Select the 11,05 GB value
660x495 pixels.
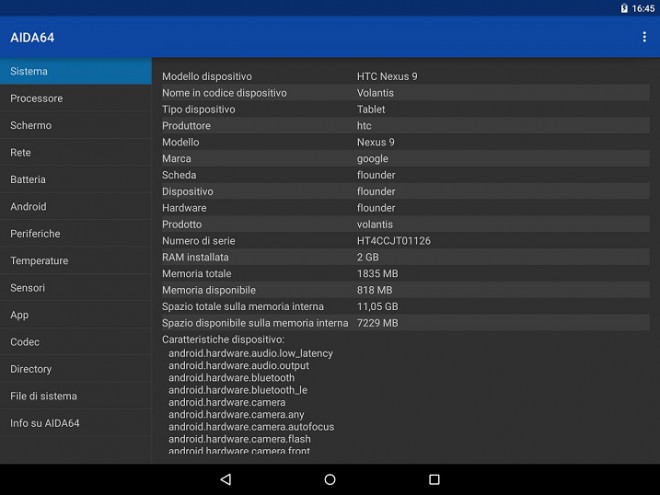(378, 306)
